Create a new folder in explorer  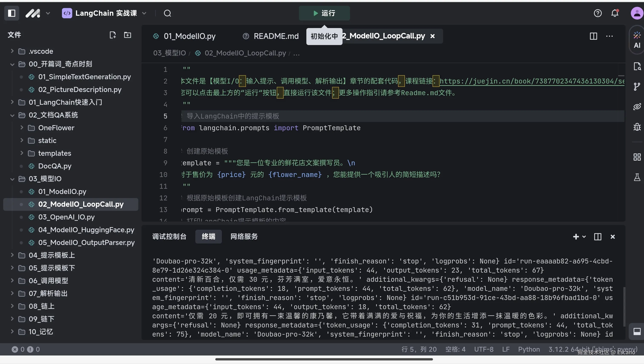coord(128,35)
